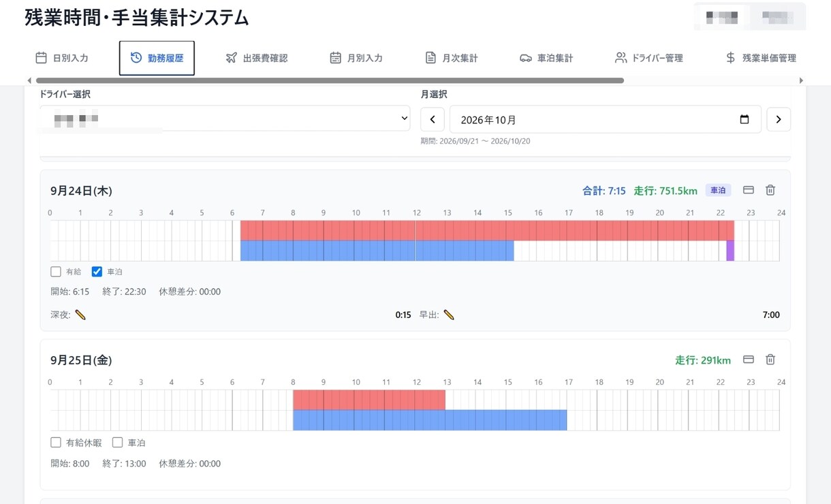The width and height of the screenshot is (831, 504).
Task: Click the horizontal tab scrollbar thumb
Action: (330, 80)
